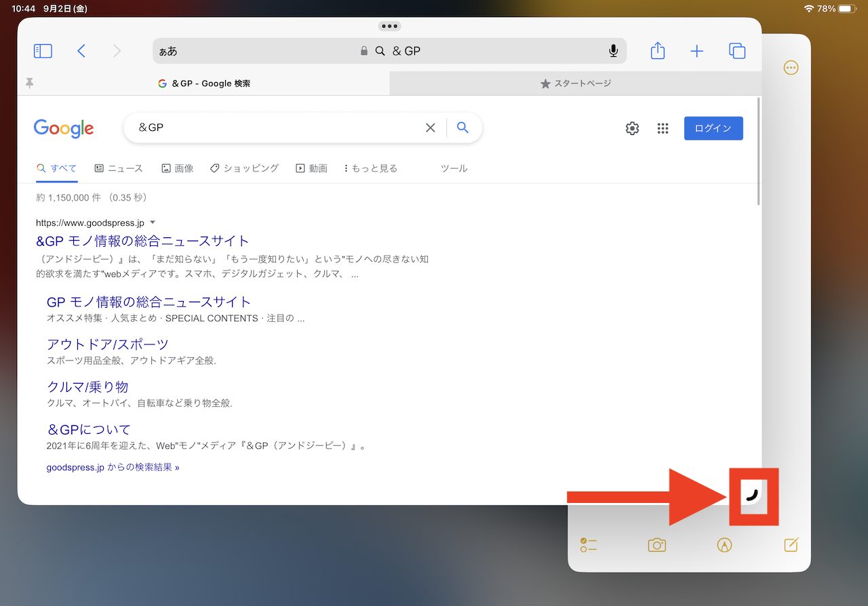Viewport: 868px width, 606px height.
Task: Open goodspress.jp からの検索結果 link
Action: coord(113,467)
